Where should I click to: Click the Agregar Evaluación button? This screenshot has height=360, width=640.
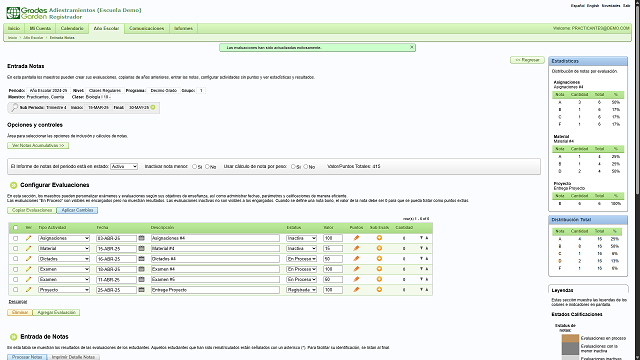tap(56, 312)
